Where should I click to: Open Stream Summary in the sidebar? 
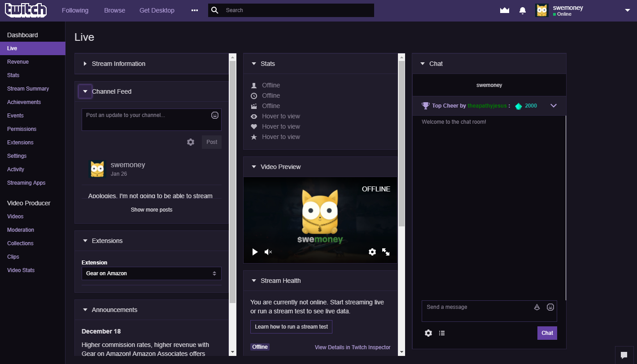(28, 89)
